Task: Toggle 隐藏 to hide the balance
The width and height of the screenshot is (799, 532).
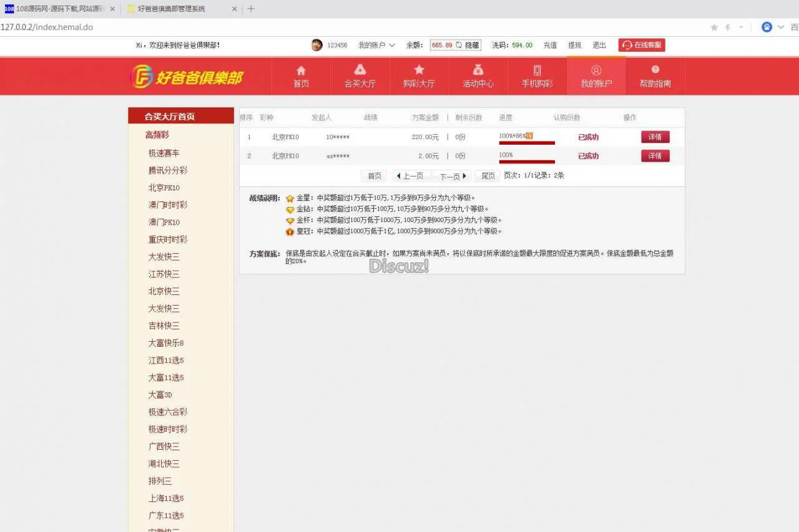Action: 472,45
